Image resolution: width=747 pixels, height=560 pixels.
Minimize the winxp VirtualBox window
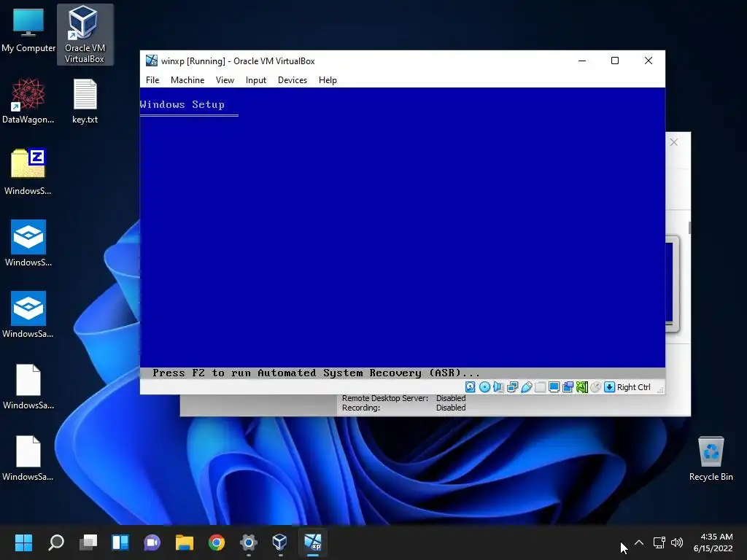tap(582, 61)
